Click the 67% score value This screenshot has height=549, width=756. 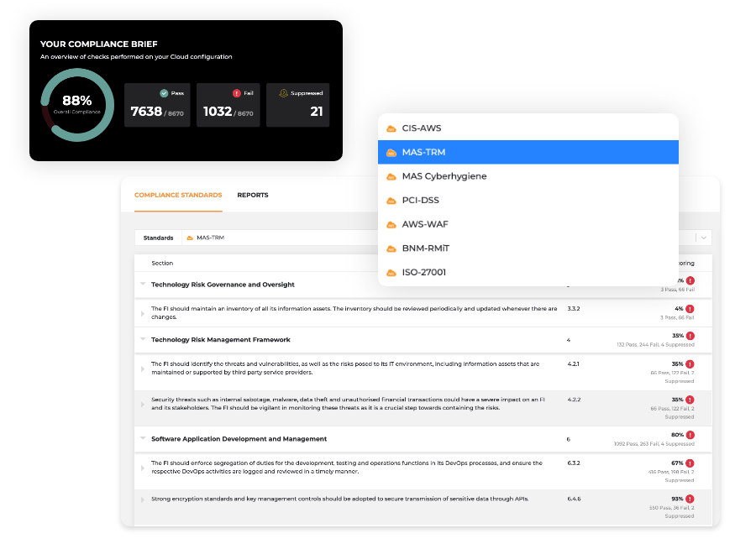[x=677, y=463]
